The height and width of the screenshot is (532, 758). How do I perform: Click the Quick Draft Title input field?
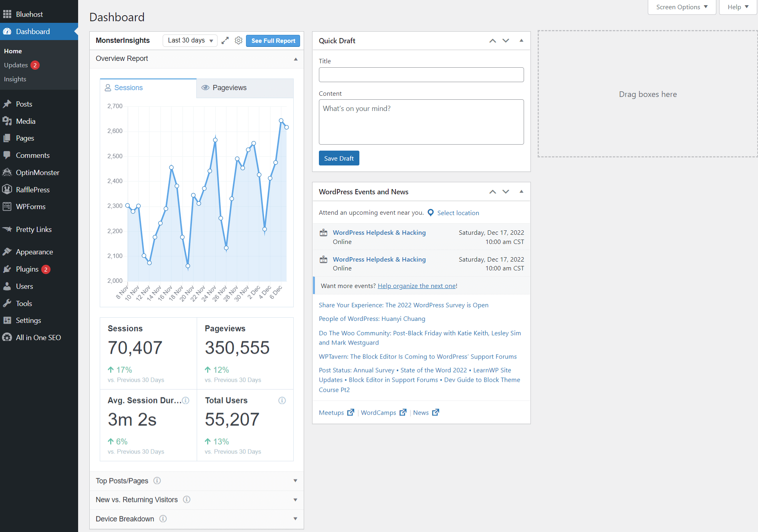421,75
